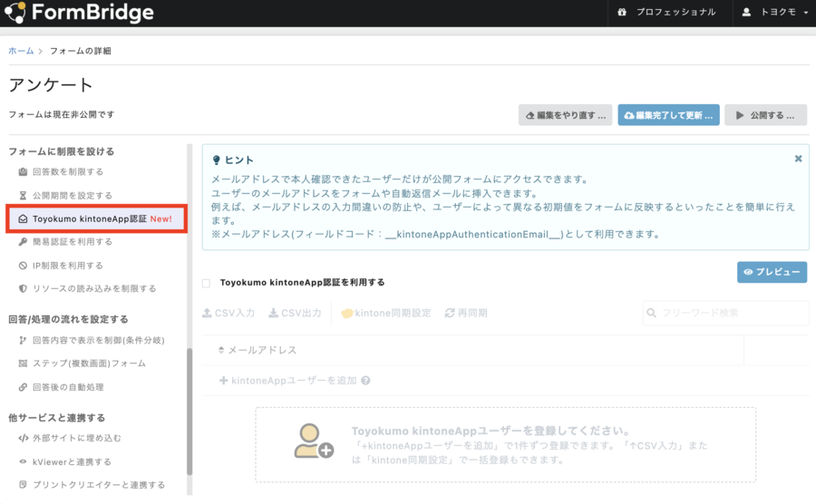Open リソースの読み込みを制限する setting
816x504 pixels.
(94, 288)
